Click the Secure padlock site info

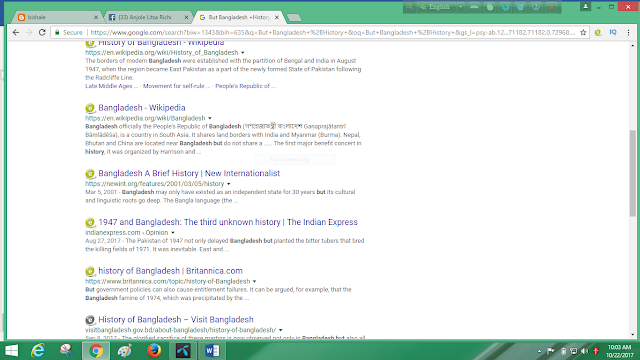click(69, 32)
